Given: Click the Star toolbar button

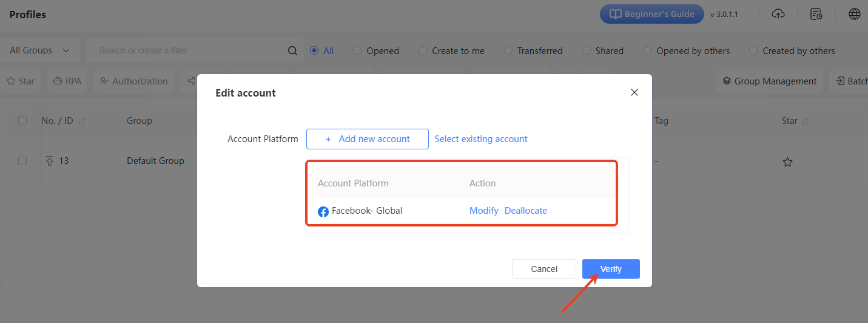Looking at the screenshot, I should (x=20, y=81).
